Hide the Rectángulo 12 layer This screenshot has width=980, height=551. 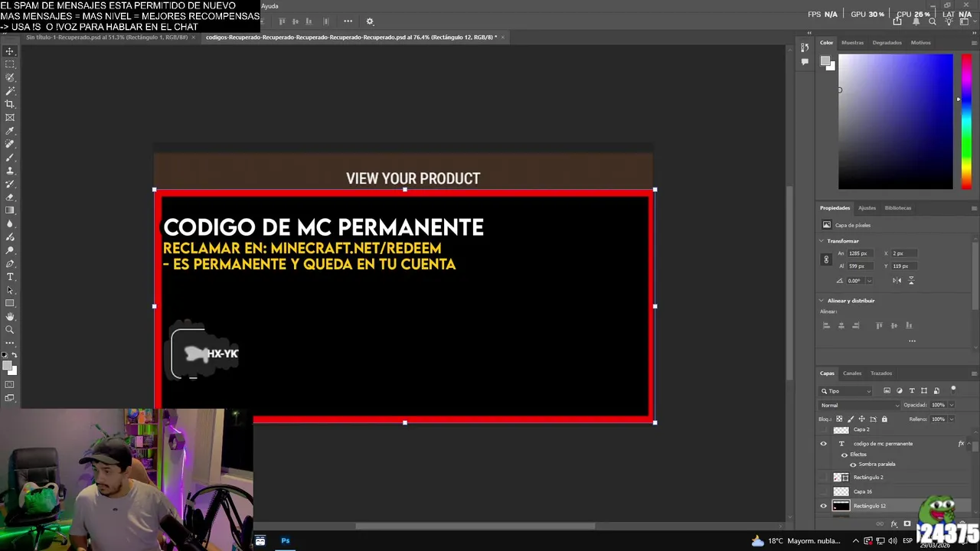pos(824,506)
